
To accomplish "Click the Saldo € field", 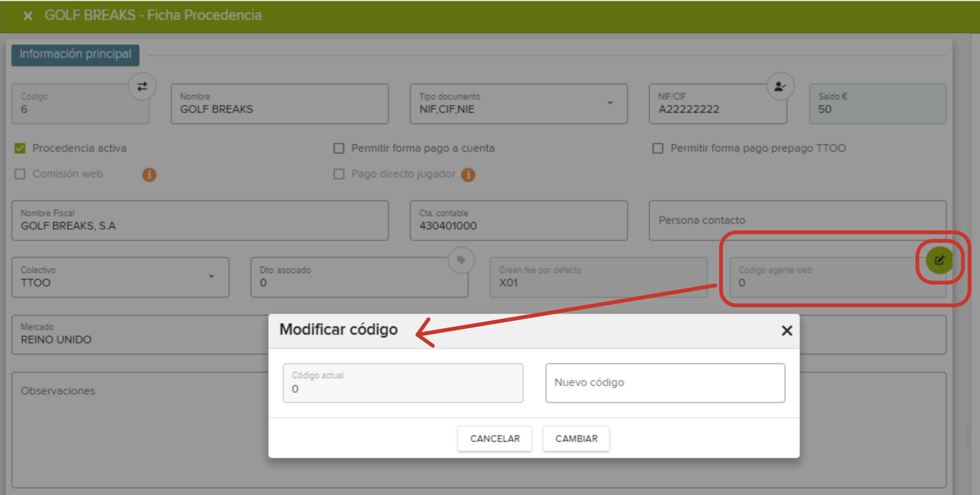I will point(878,104).
